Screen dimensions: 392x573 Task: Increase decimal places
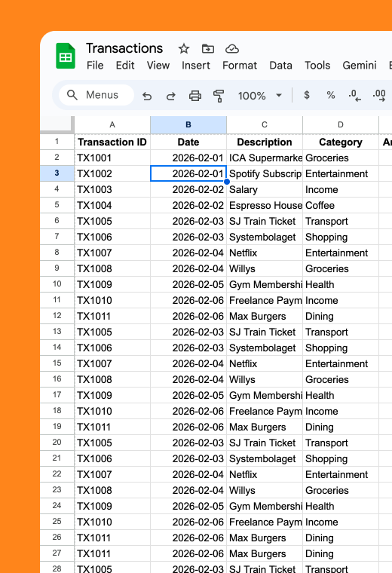click(x=379, y=96)
